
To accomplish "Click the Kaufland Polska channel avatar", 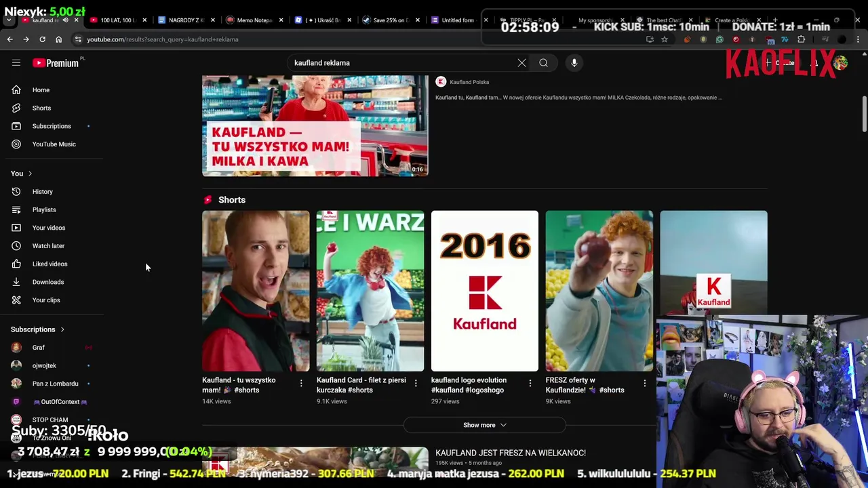I will pos(441,82).
